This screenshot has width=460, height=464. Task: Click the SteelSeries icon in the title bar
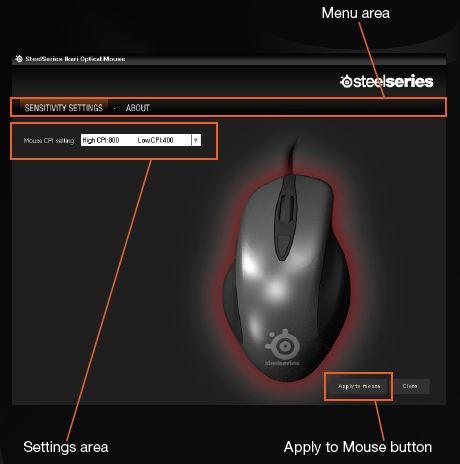pyautogui.click(x=19, y=59)
